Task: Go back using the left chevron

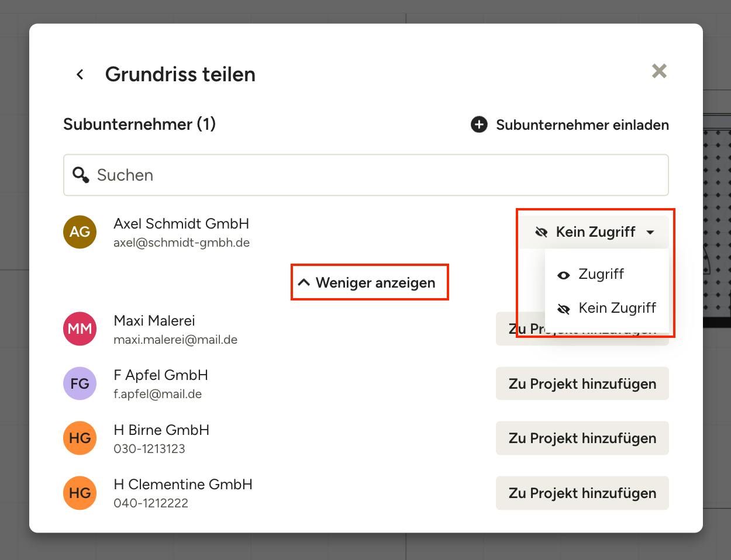Action: [x=80, y=74]
